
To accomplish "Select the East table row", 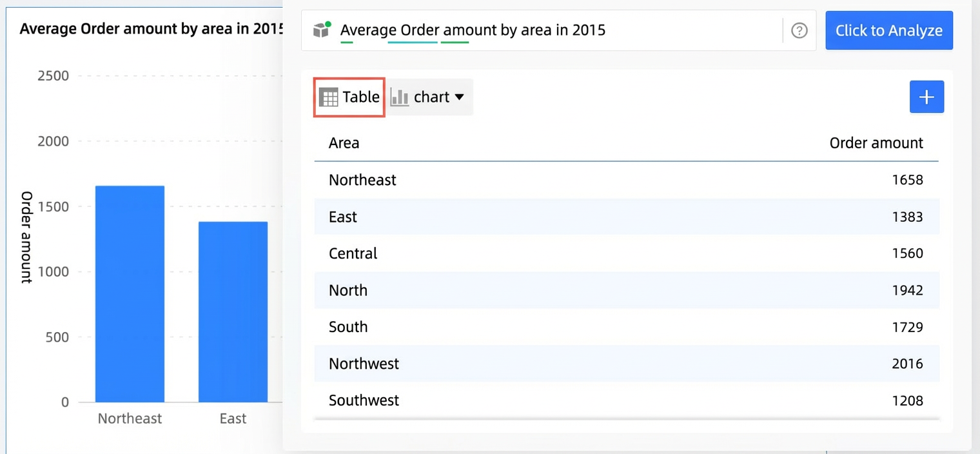I will tap(627, 217).
